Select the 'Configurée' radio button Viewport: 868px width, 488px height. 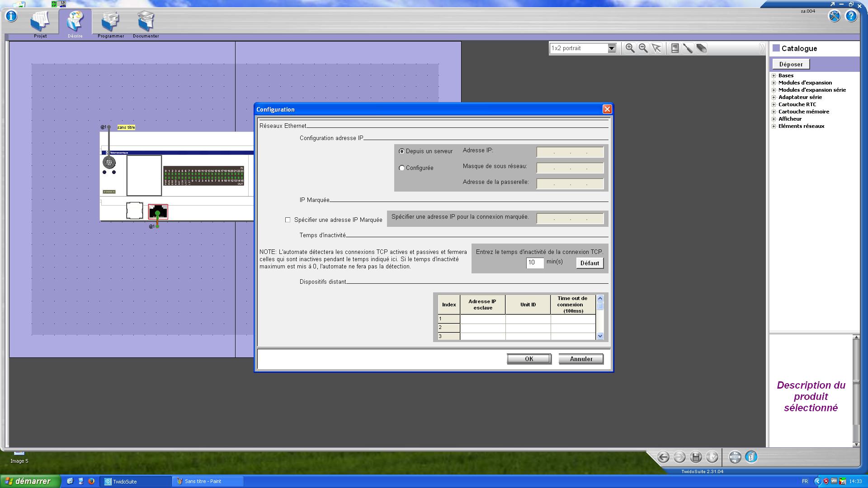click(401, 168)
